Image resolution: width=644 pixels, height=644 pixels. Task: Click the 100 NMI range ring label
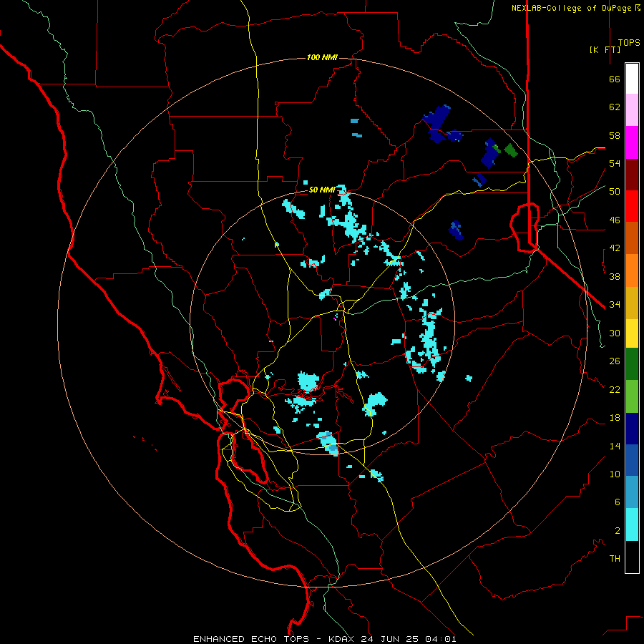(x=322, y=57)
